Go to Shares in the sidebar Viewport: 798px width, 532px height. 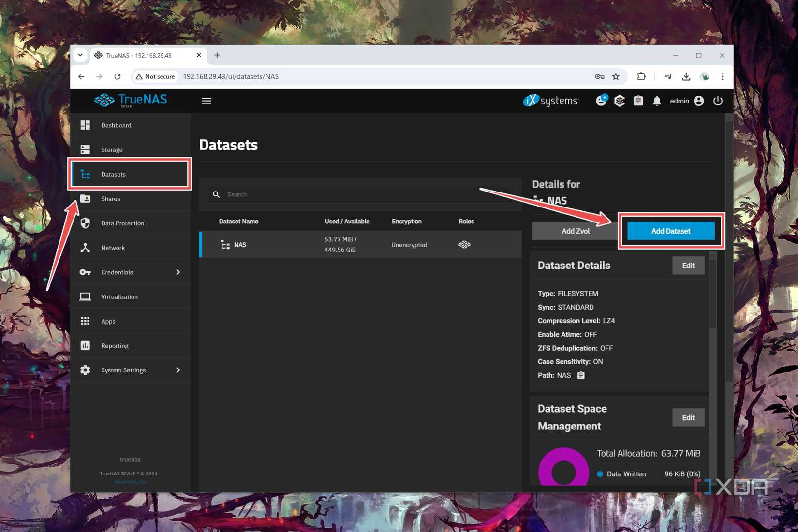130,199
